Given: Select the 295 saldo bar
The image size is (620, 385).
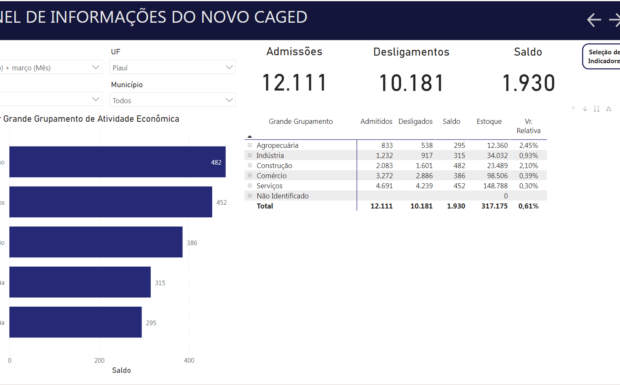Looking at the screenshot, I should 76,322.
